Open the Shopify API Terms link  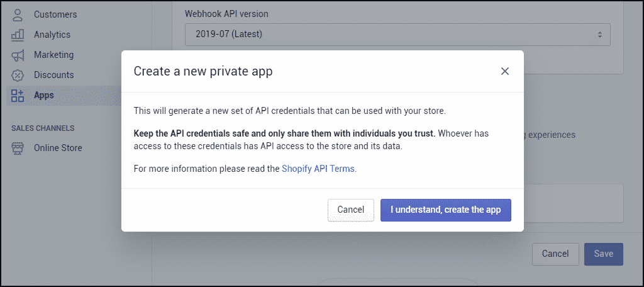319,169
